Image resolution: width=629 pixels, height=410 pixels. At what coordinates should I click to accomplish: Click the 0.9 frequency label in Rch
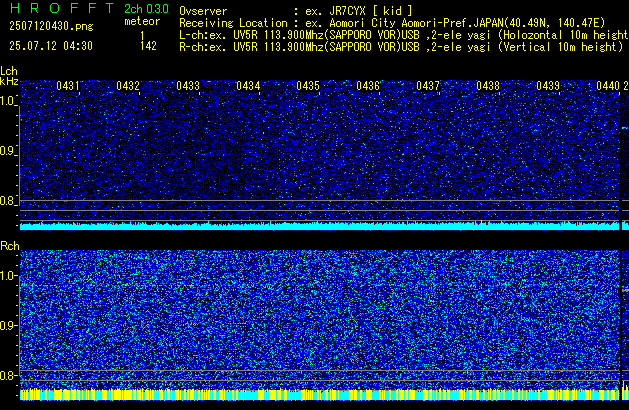click(x=8, y=326)
